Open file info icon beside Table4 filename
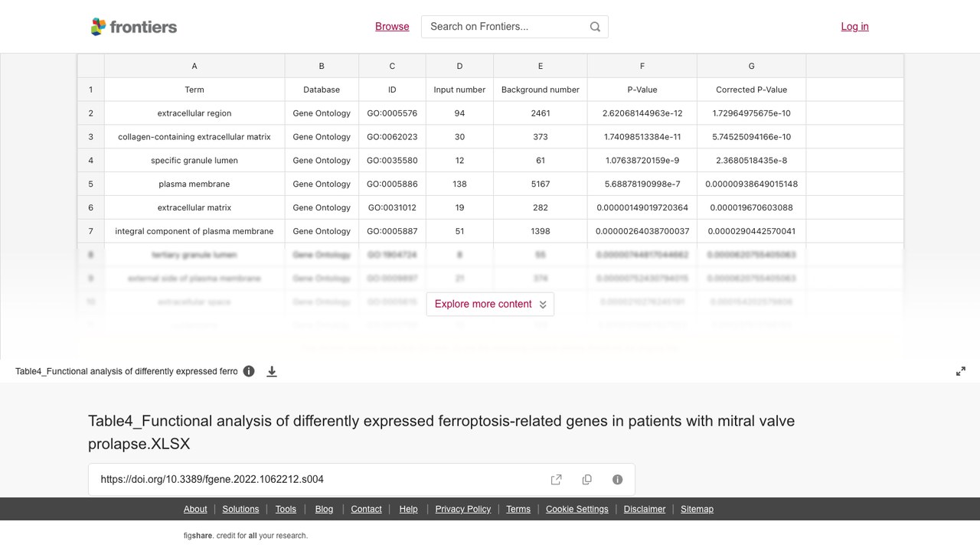The image size is (980, 551). [249, 371]
